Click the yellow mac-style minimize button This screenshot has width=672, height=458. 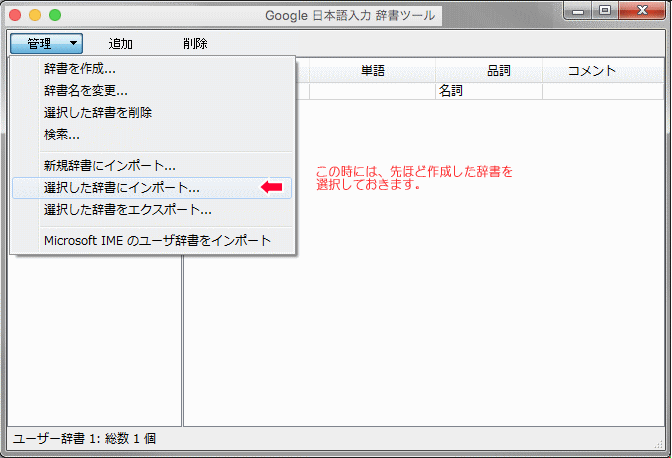(x=35, y=15)
